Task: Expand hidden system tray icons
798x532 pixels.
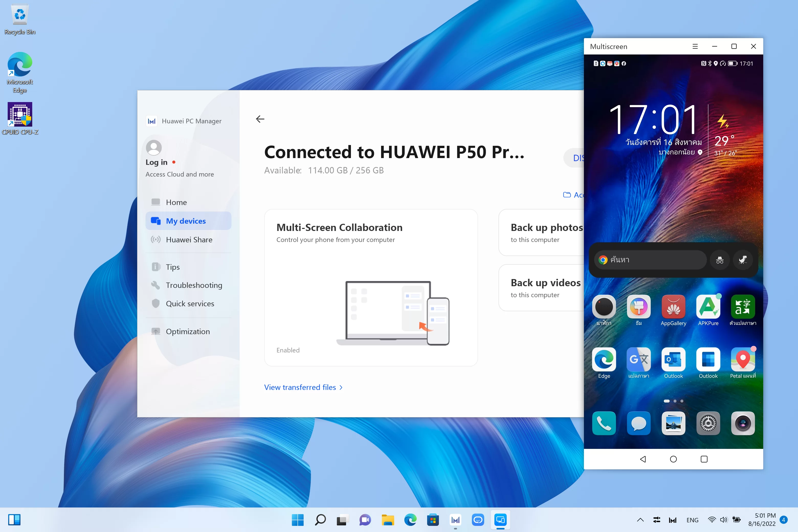Action: click(640, 520)
